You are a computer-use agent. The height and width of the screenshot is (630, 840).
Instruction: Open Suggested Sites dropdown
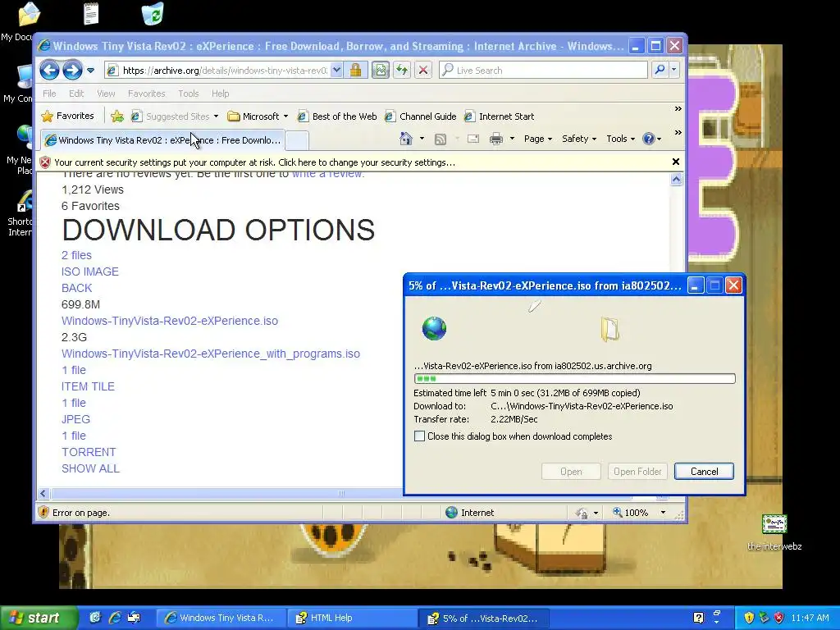click(176, 116)
